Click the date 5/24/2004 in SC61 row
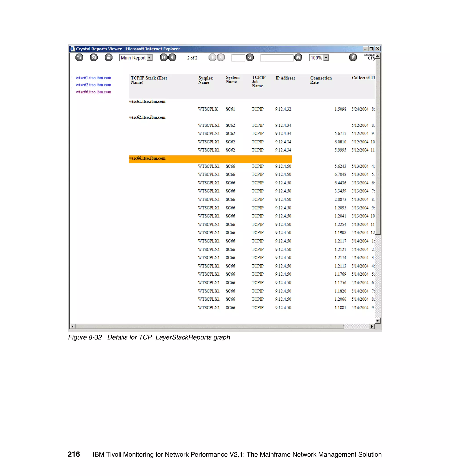Screen dimensions: 450x476 (360, 109)
